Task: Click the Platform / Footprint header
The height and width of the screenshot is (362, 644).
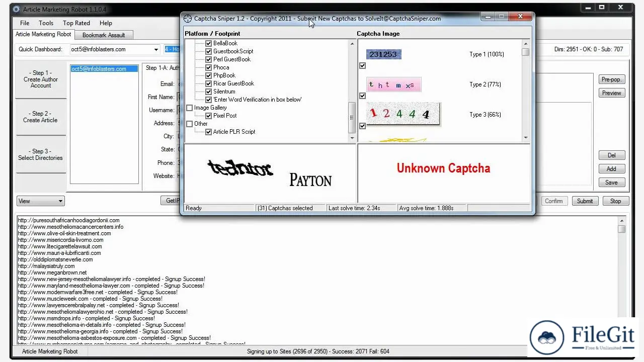Action: tap(212, 34)
